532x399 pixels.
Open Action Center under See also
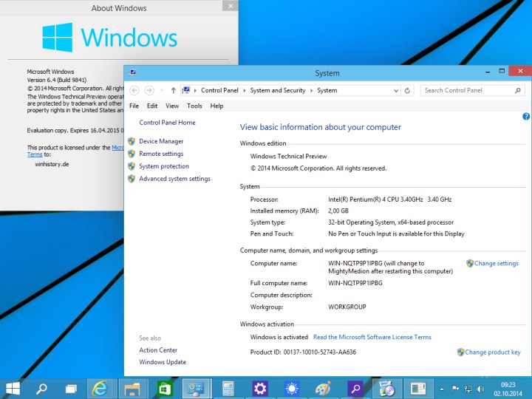click(158, 349)
